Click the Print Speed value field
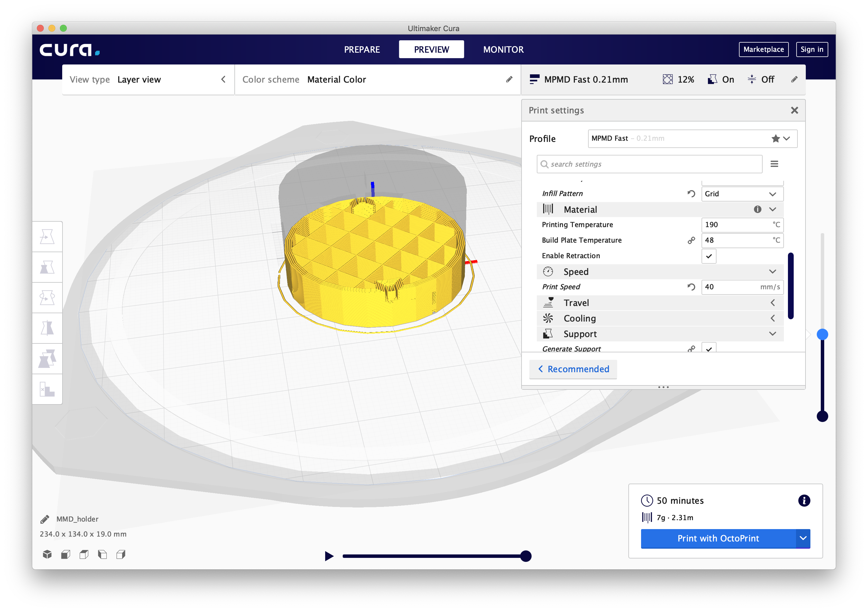The image size is (868, 612). (742, 287)
